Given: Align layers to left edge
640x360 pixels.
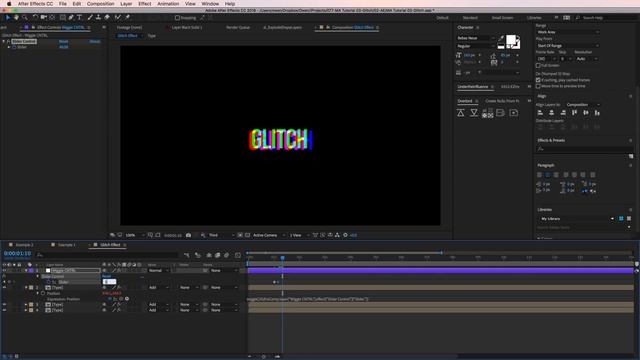Looking at the screenshot, I should (x=540, y=113).
